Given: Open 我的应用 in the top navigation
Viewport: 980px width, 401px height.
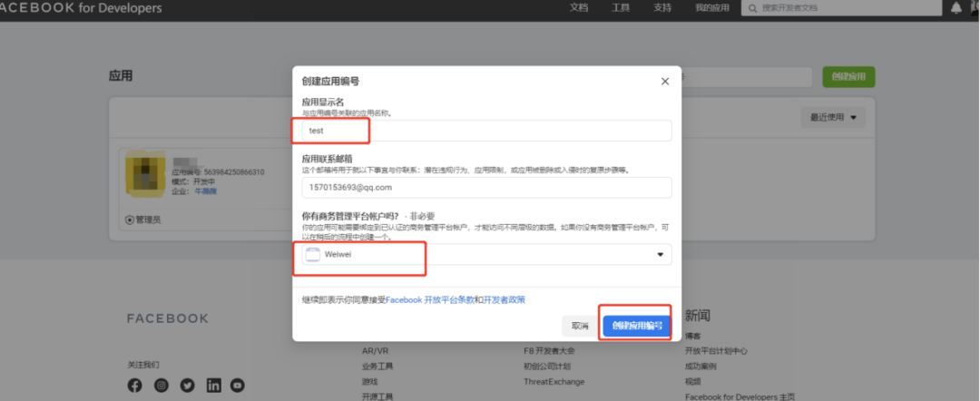Looking at the screenshot, I should 712,8.
